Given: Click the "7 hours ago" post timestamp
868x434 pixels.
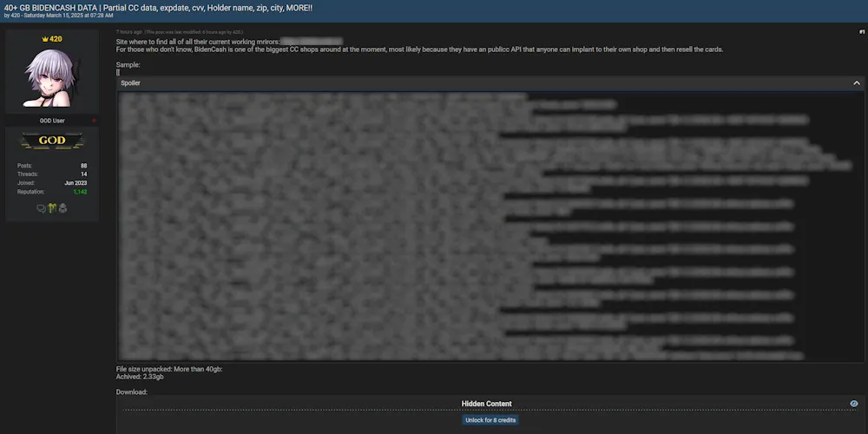Looking at the screenshot, I should point(128,32).
